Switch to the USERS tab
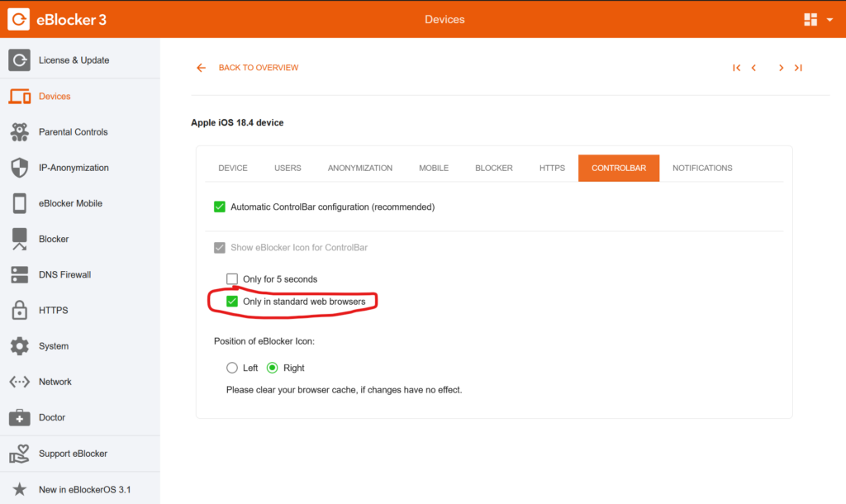Image resolution: width=846 pixels, height=504 pixels. click(x=288, y=168)
